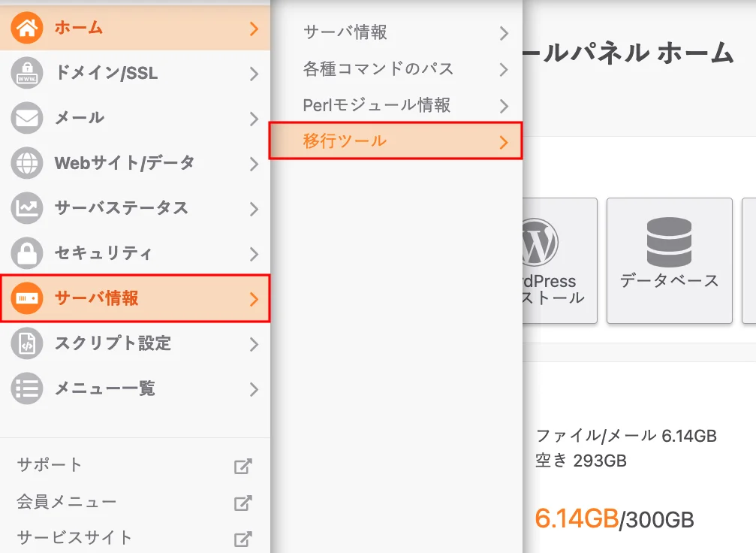
Task: Click the Script Settings file icon
Action: 27,344
